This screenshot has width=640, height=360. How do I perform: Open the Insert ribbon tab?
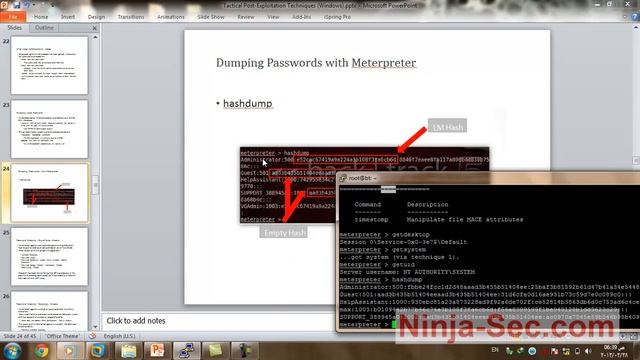coord(68,17)
